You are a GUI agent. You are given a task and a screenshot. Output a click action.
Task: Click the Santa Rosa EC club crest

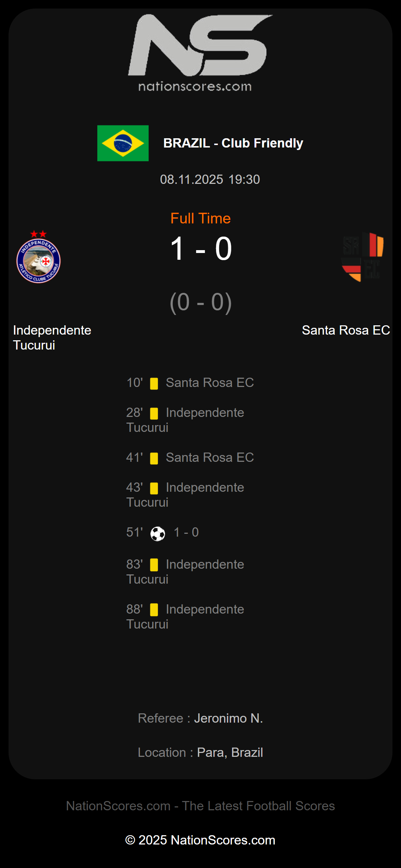point(363,257)
